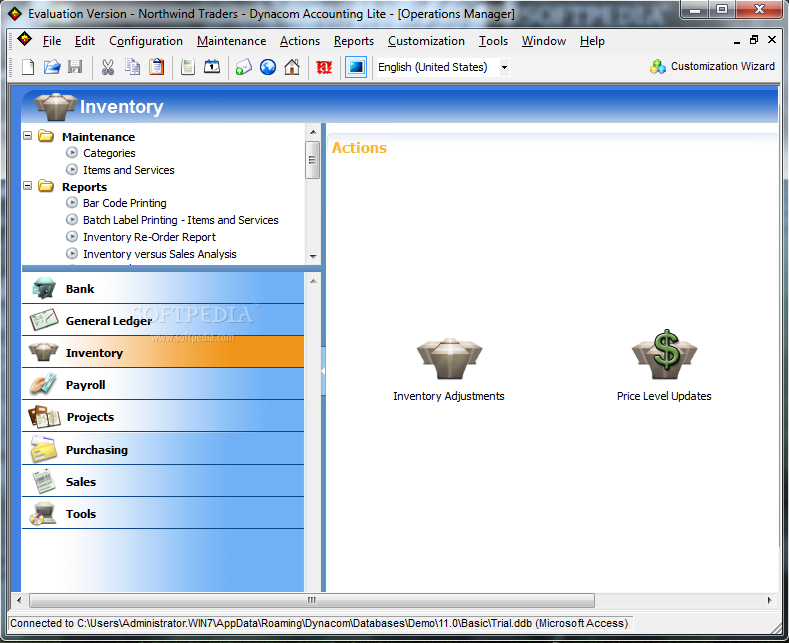Click the Price Level Updates label
The image size is (789, 643).
click(664, 396)
